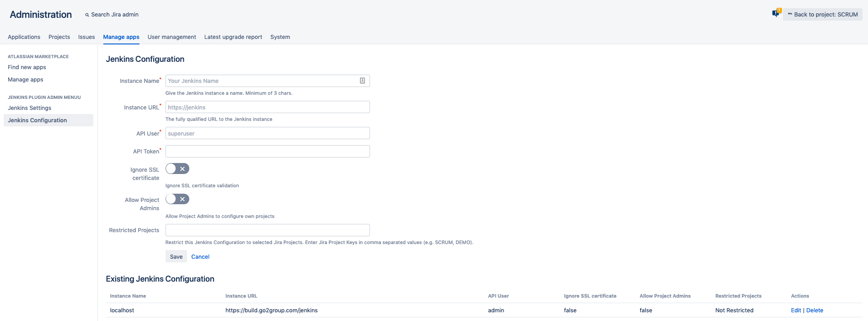This screenshot has height=321, width=868.
Task: Open Manage apps in sidebar
Action: pos(26,80)
